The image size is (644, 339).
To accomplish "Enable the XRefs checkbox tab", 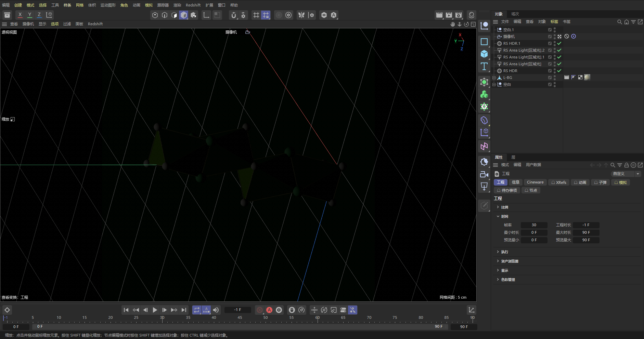I will coord(558,182).
